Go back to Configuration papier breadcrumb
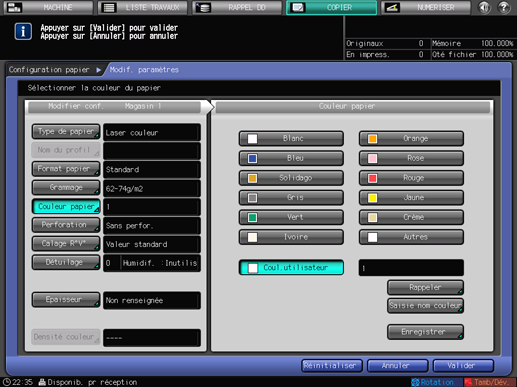The height and width of the screenshot is (387, 517). [49, 70]
